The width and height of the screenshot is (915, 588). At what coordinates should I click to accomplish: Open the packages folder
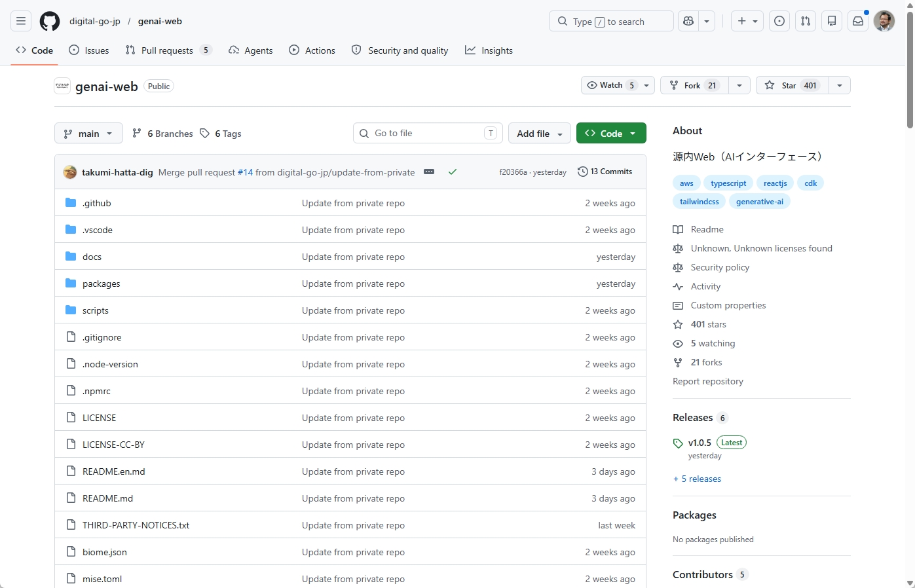[x=102, y=284]
